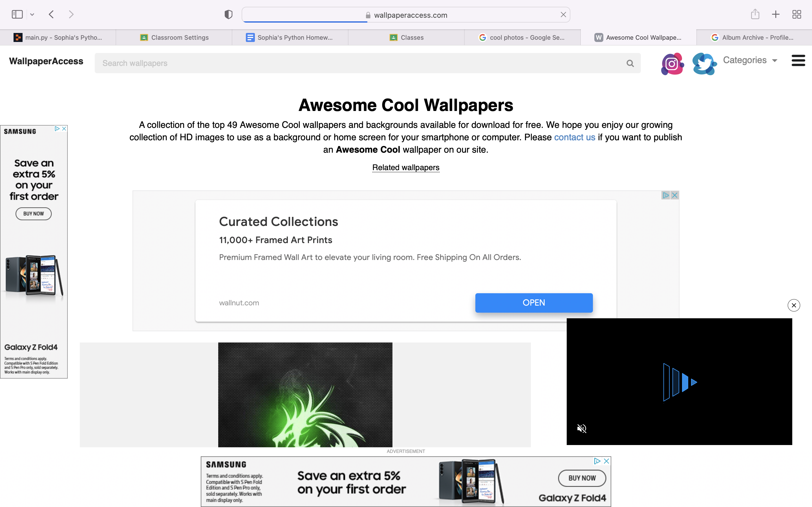The image size is (812, 507).
Task: Open the sidebar options chevron
Action: [x=32, y=14]
